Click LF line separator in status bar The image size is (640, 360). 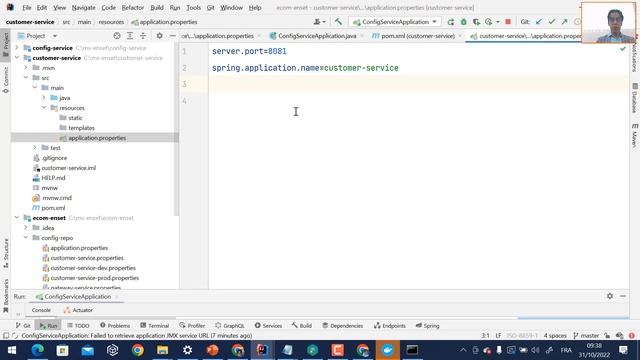498,336
